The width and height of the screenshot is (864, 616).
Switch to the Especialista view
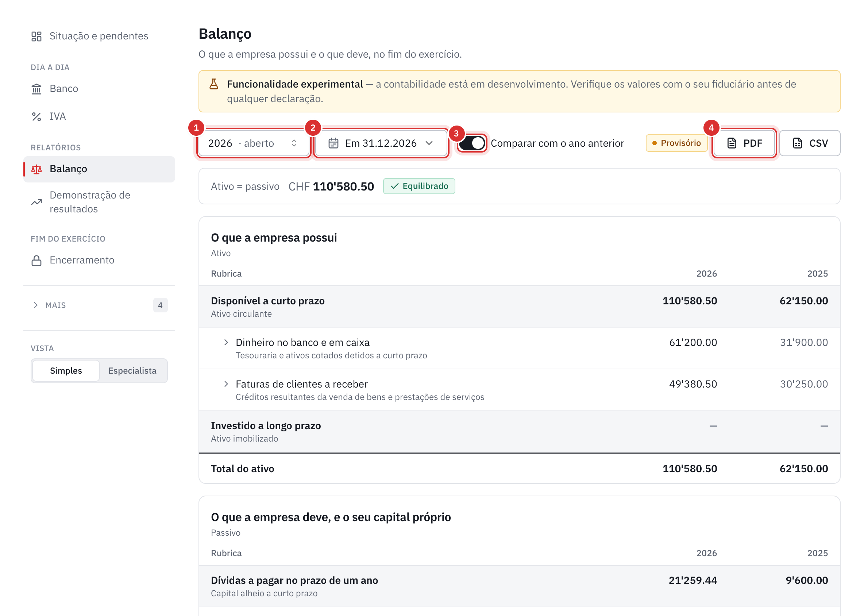(x=132, y=371)
